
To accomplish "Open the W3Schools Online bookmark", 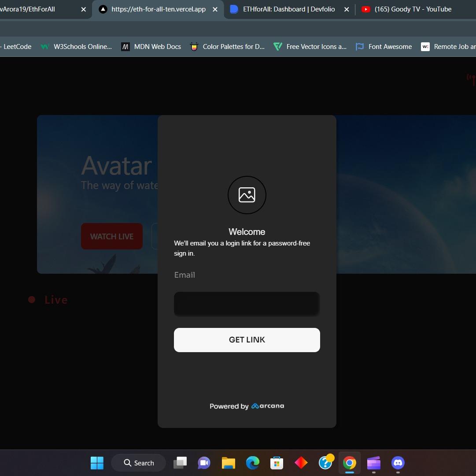I will (76, 47).
